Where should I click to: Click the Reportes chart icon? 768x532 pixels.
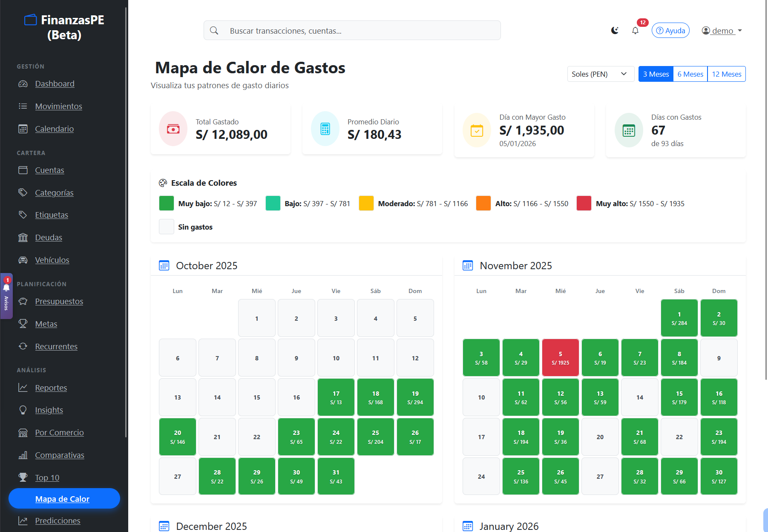[23, 388]
